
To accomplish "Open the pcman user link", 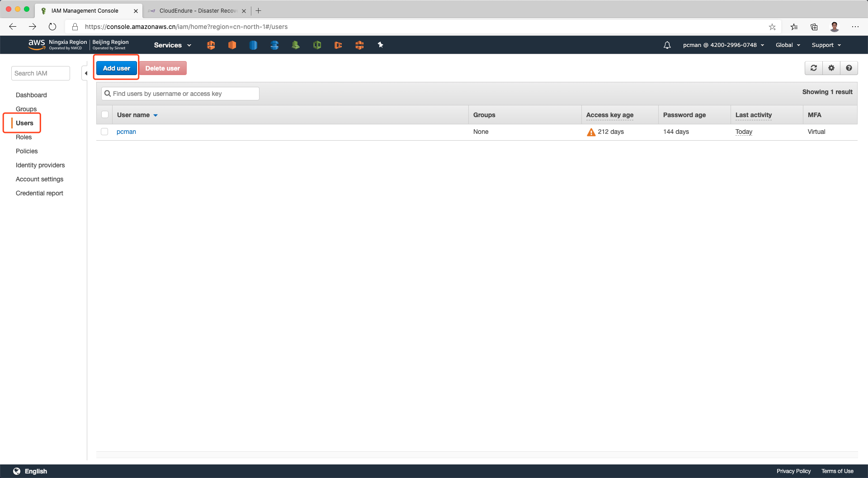I will [126, 132].
